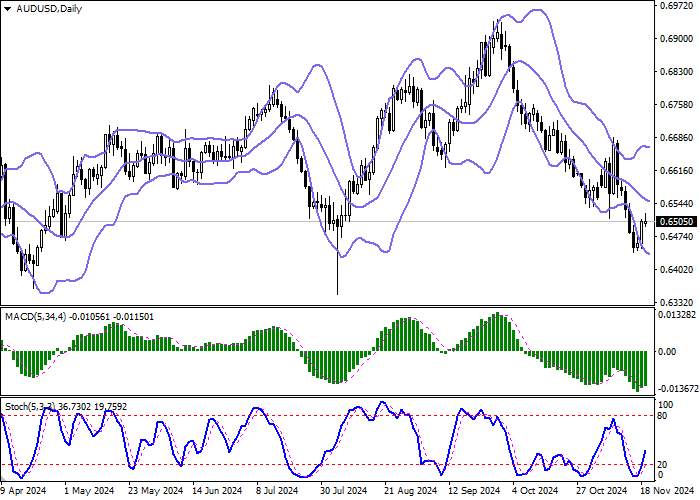The width and height of the screenshot is (700, 500).
Task: Select the 4 Oct 2024 date label
Action: 535,491
